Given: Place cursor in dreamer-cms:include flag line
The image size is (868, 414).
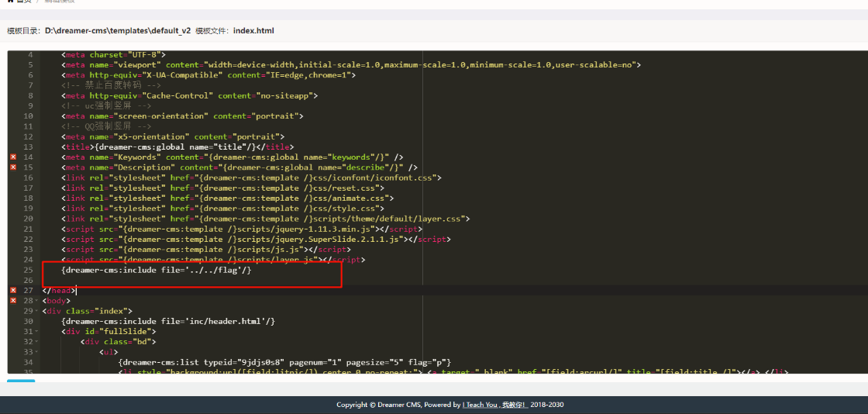Looking at the screenshot, I should (x=157, y=270).
